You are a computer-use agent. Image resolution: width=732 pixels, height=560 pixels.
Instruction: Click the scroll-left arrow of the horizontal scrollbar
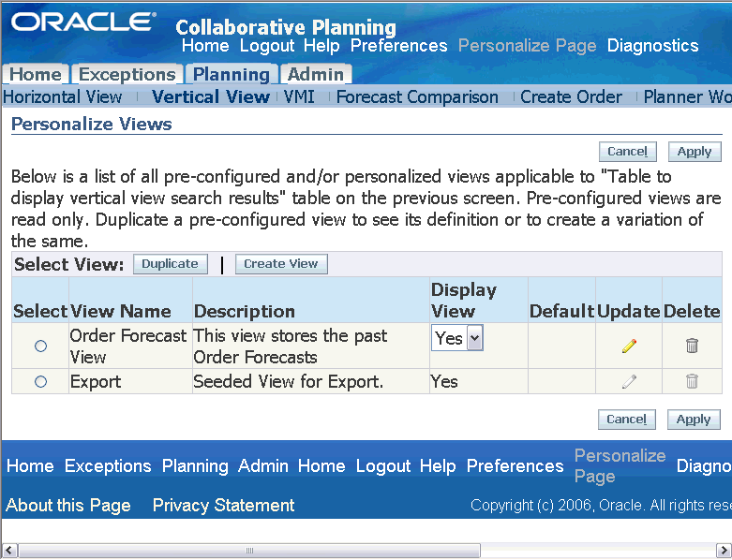click(x=9, y=551)
